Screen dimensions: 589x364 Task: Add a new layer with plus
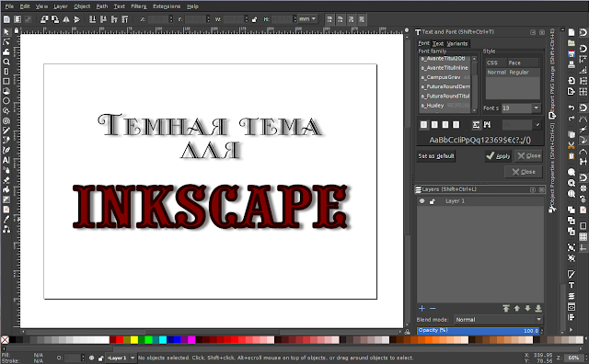tap(422, 309)
